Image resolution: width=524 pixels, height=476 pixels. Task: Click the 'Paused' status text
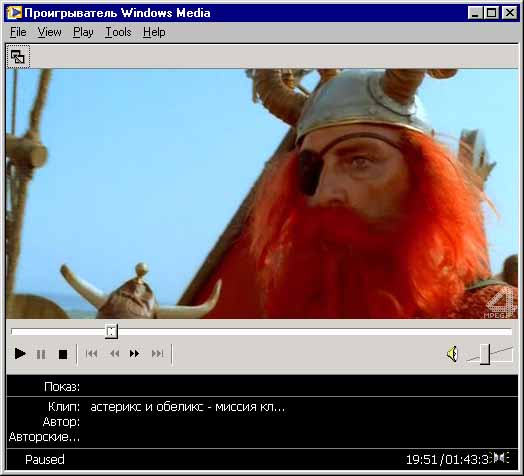[x=45, y=460]
